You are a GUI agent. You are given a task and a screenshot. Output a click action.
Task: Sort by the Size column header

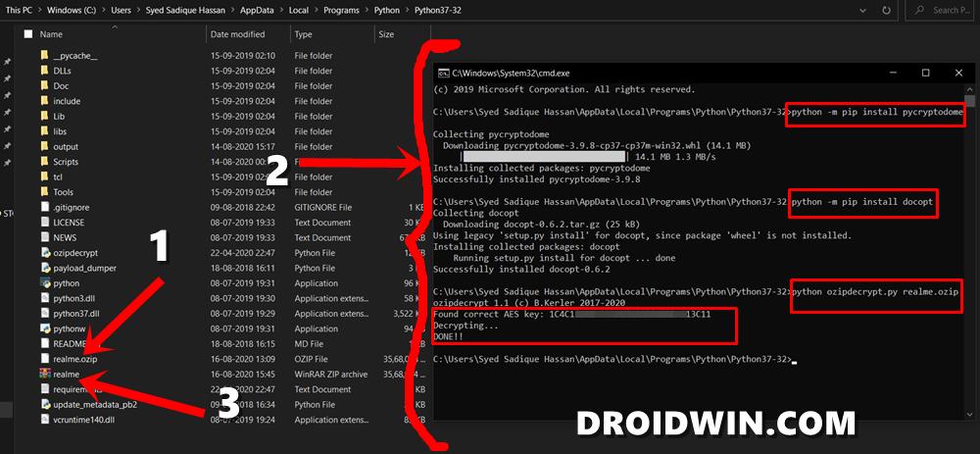386,34
